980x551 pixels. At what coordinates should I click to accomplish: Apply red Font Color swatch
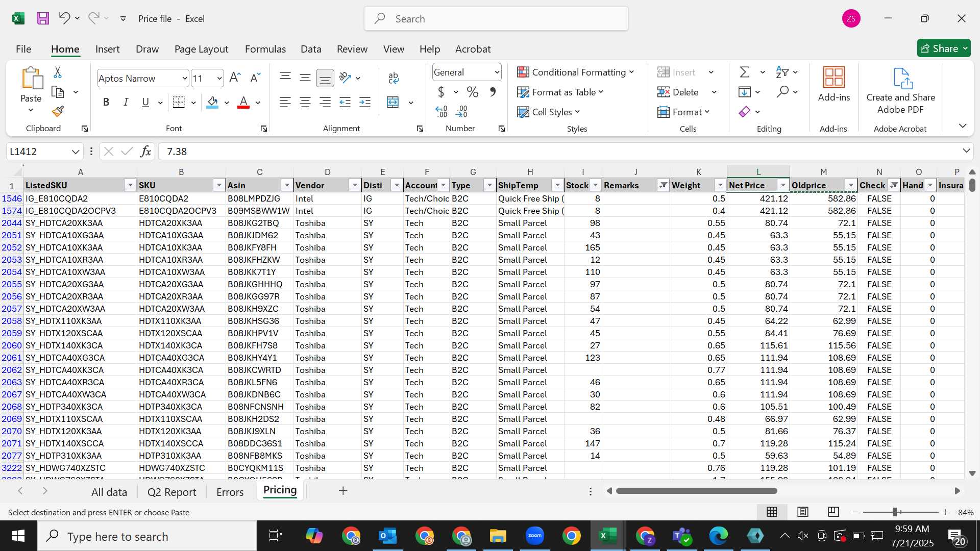pyautogui.click(x=243, y=103)
